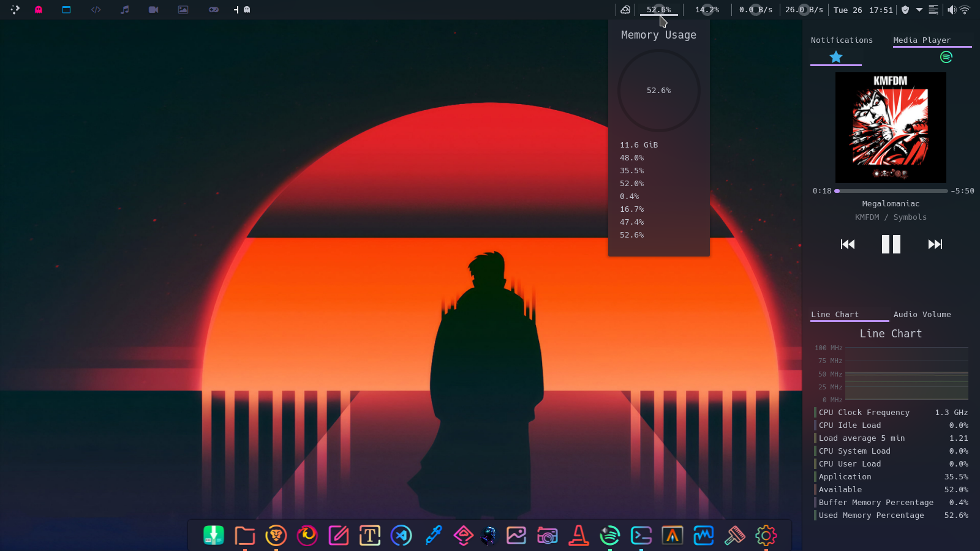Launch the Firefox browser dock icon
The image size is (980, 551).
pyautogui.click(x=307, y=536)
